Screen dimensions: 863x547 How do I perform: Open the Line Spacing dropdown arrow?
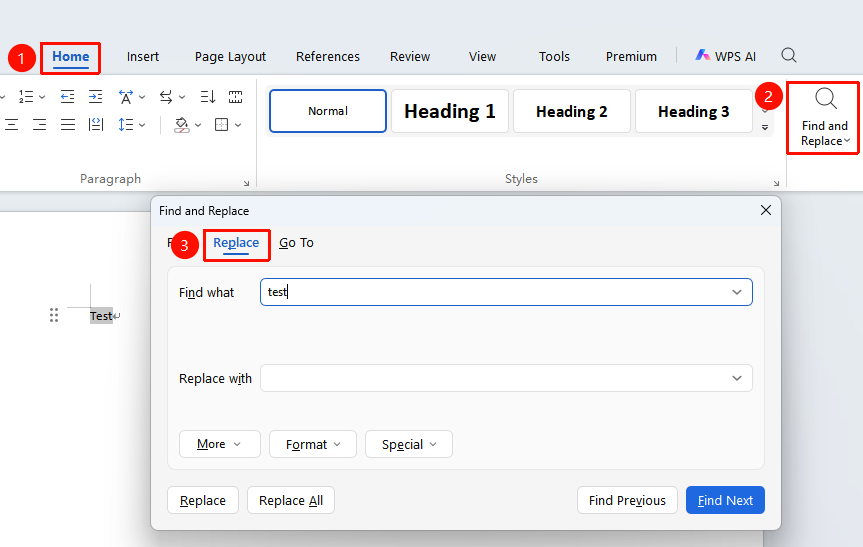click(142, 125)
